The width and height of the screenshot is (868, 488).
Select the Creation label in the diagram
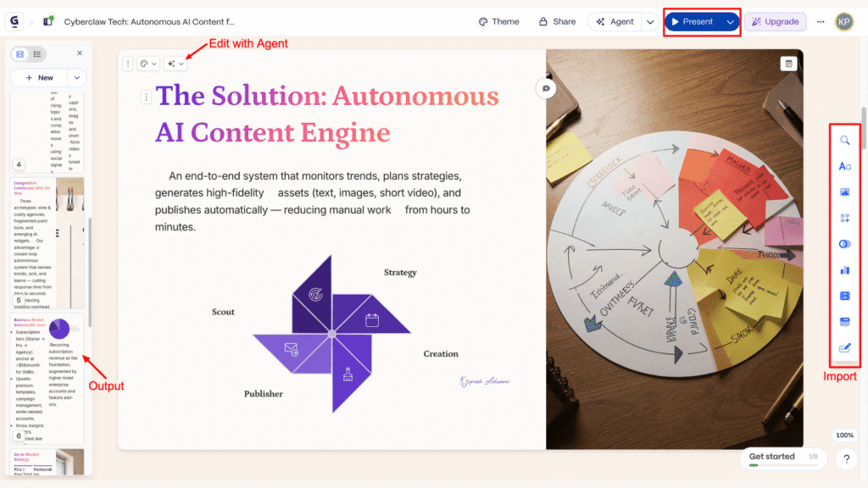441,354
